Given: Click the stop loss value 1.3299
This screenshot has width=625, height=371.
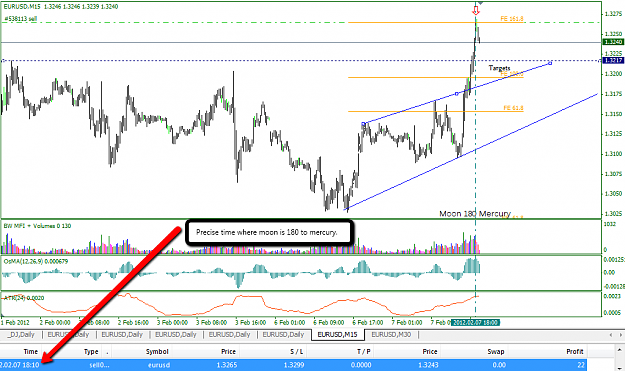Looking at the screenshot, I should [x=294, y=365].
